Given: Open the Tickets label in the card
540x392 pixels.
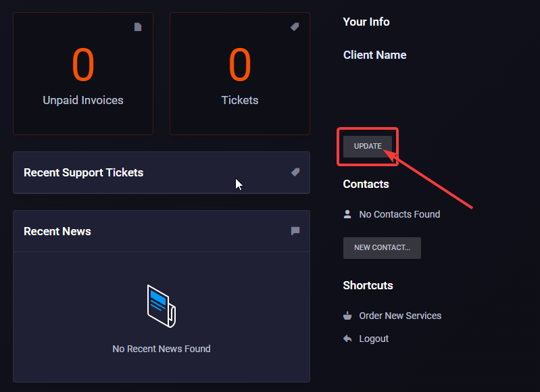Looking at the screenshot, I should pos(240,100).
